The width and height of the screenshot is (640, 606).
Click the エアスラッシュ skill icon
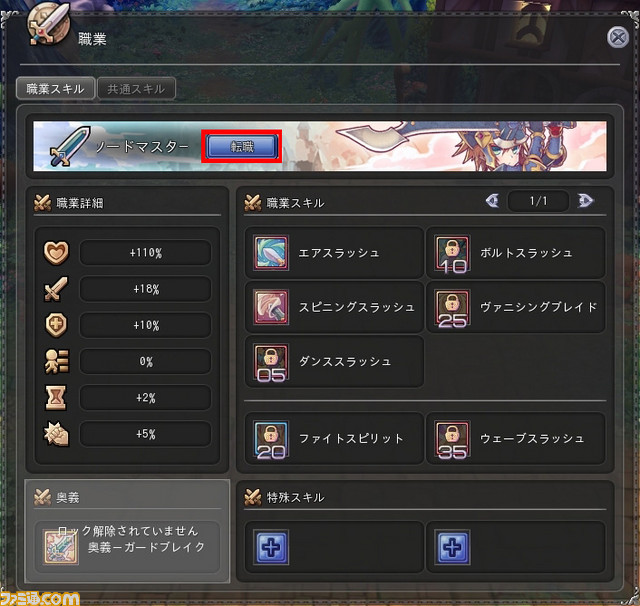coord(271,253)
